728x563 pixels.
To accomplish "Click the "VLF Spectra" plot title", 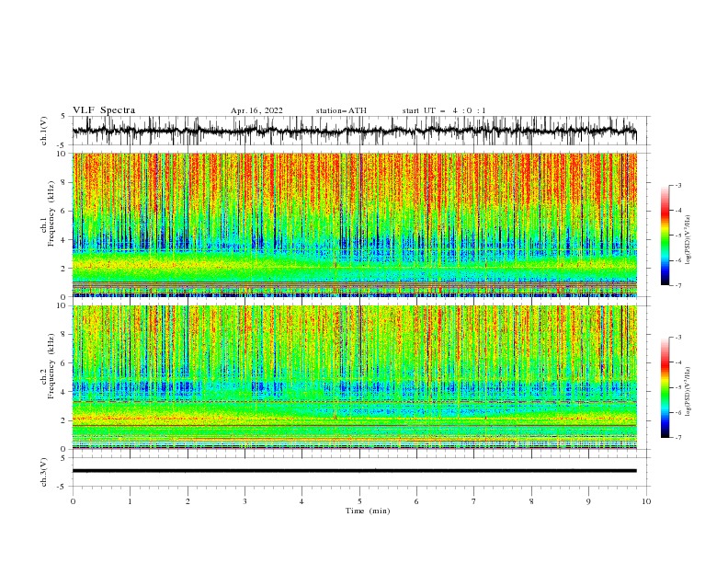I will click(104, 110).
